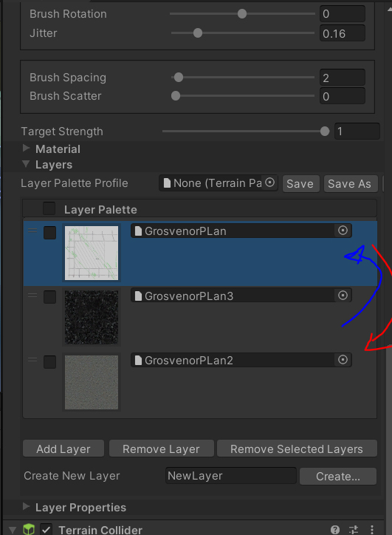Select the GrosvenorPLan2 layer row
The image size is (392, 535).
pyautogui.click(x=200, y=382)
